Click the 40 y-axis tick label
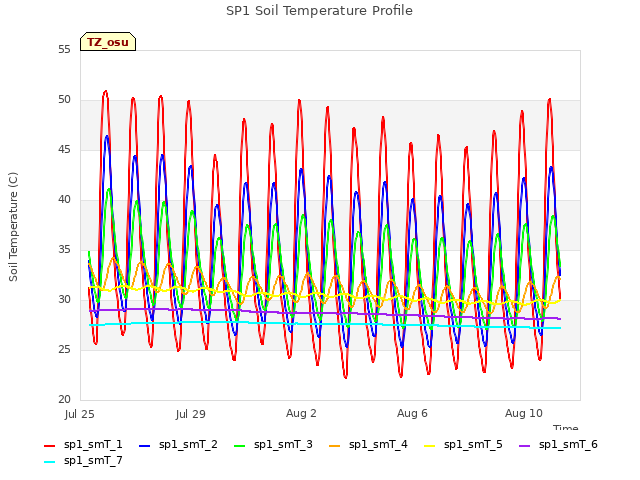Image resolution: width=640 pixels, height=480 pixels. click(x=64, y=200)
